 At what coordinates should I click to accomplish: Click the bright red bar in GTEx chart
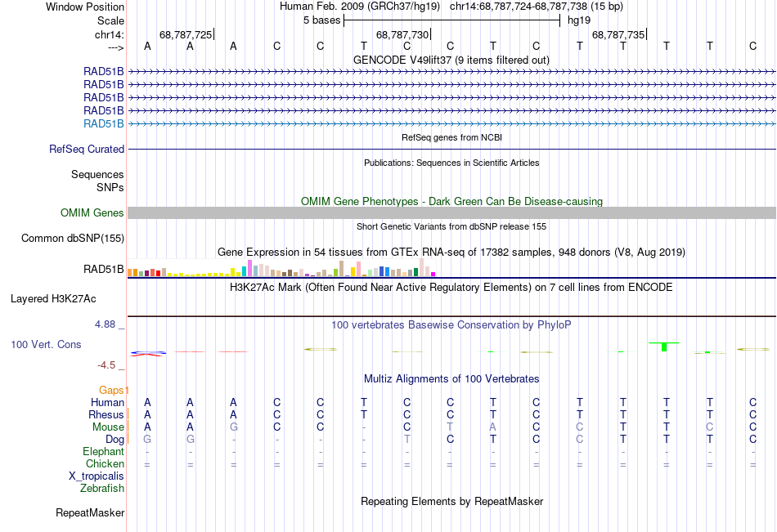[x=158, y=273]
